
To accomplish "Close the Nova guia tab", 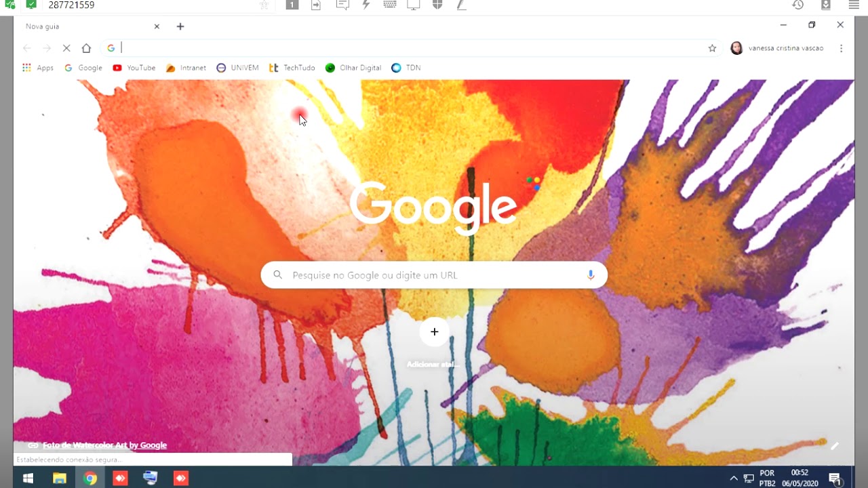I will click(x=157, y=26).
